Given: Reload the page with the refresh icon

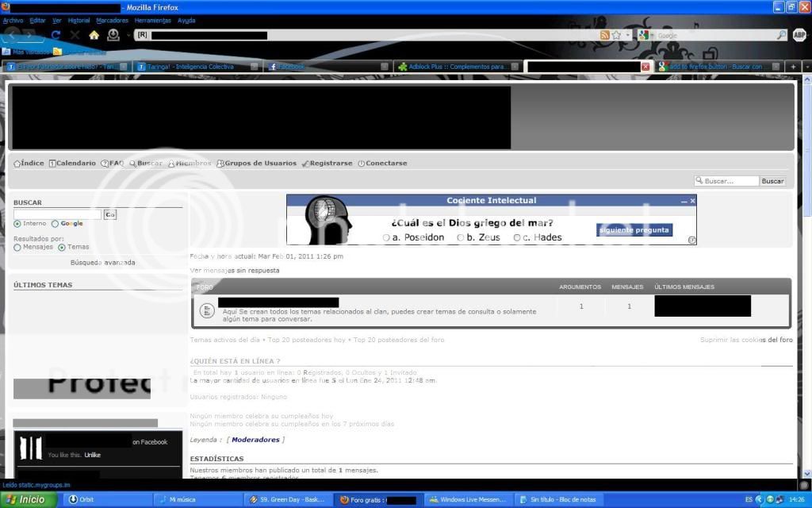Looking at the screenshot, I should 56,35.
